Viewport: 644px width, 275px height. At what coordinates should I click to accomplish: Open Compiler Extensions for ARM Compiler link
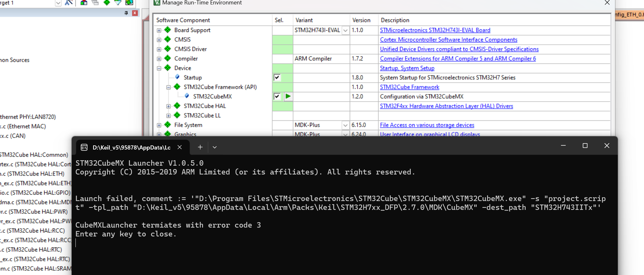pyautogui.click(x=458, y=58)
